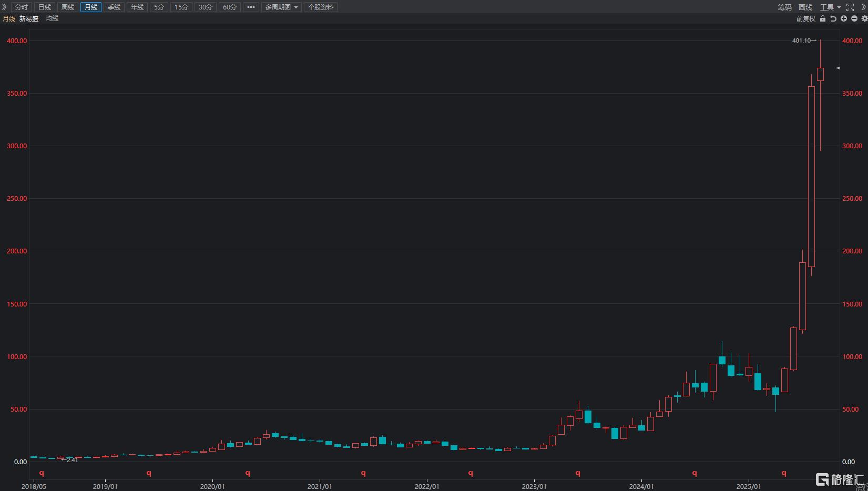Expand left panel with double-chevron icon
868x491 pixels.
point(4,7)
